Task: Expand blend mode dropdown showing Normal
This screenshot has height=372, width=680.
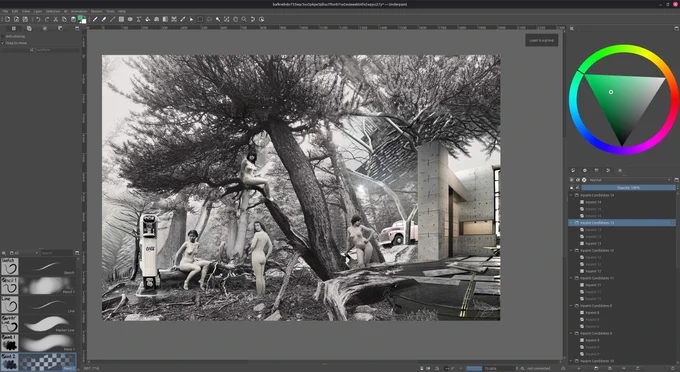Action: pos(630,180)
